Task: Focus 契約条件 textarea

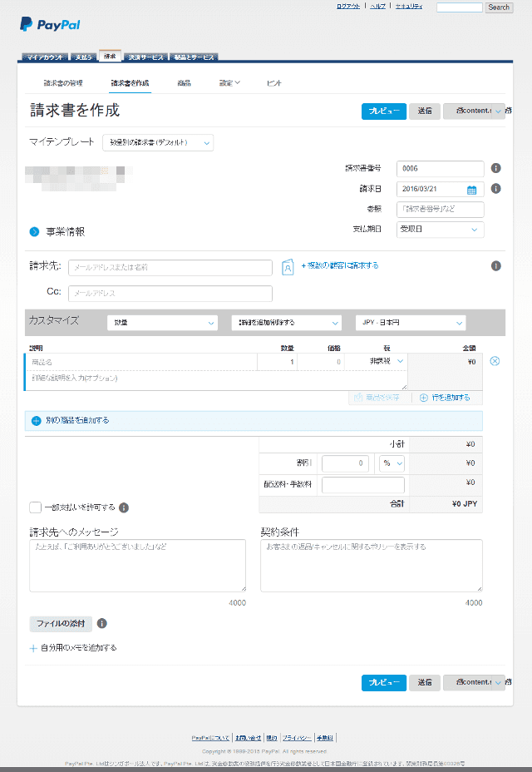Action: (372, 566)
